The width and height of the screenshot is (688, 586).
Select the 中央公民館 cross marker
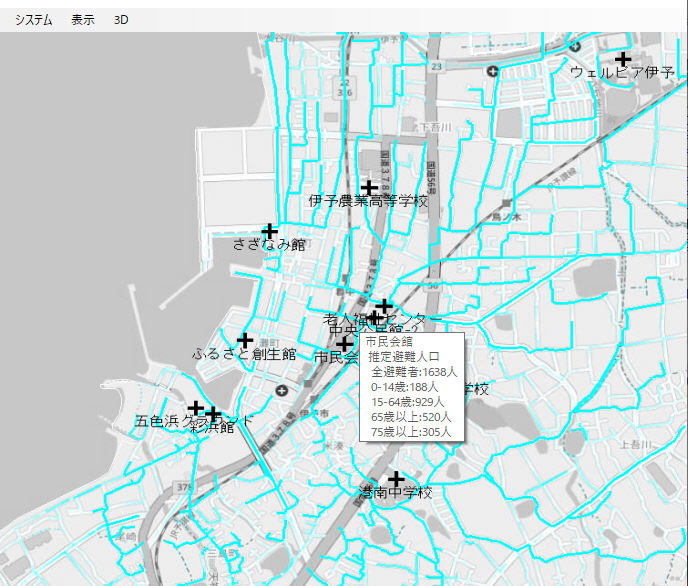374,318
